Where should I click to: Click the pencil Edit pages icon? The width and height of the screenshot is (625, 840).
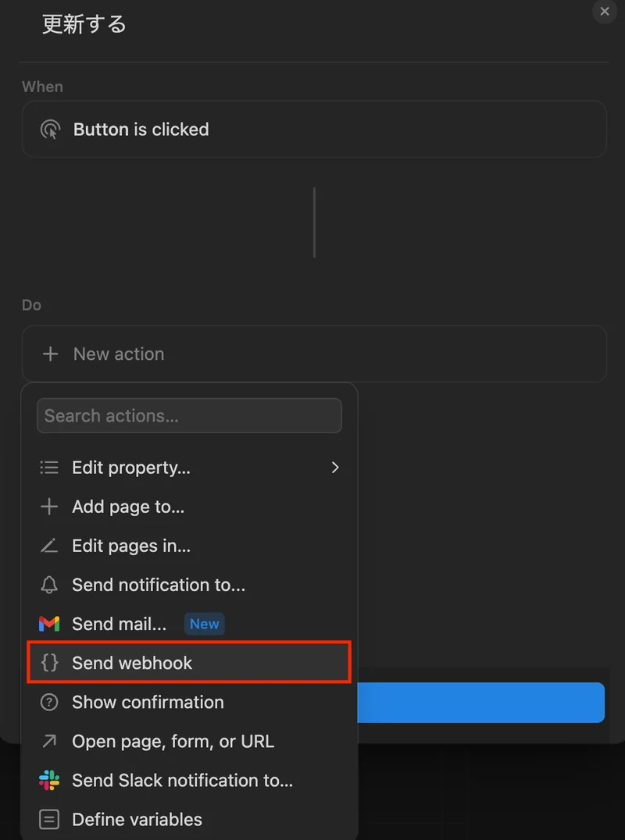click(49, 546)
